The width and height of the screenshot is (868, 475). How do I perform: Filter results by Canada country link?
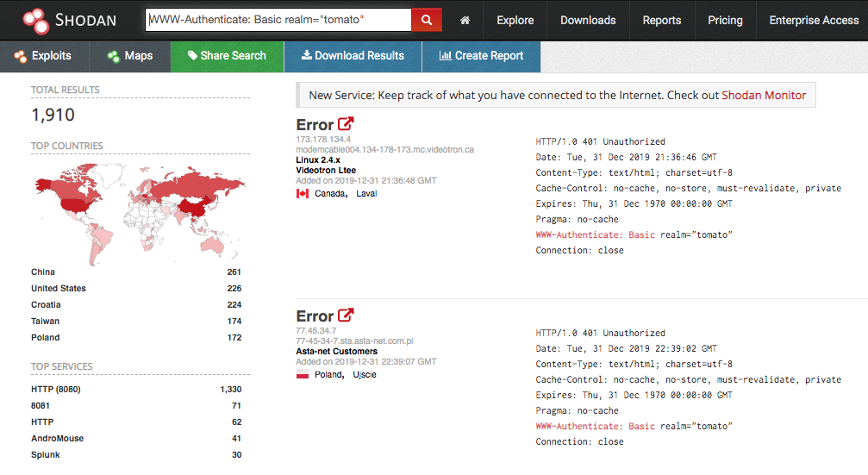[x=331, y=194]
